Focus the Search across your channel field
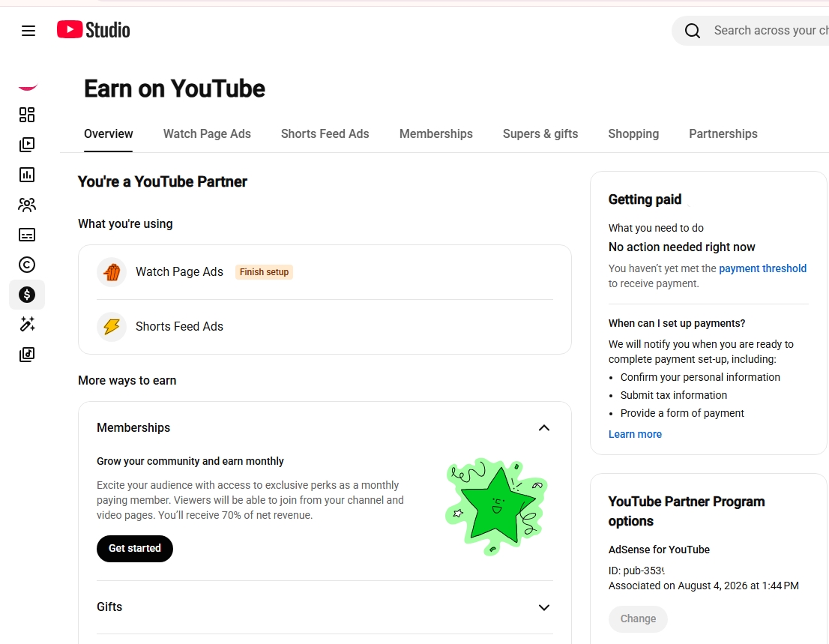Screen dimensions: 829x644 (x=771, y=31)
